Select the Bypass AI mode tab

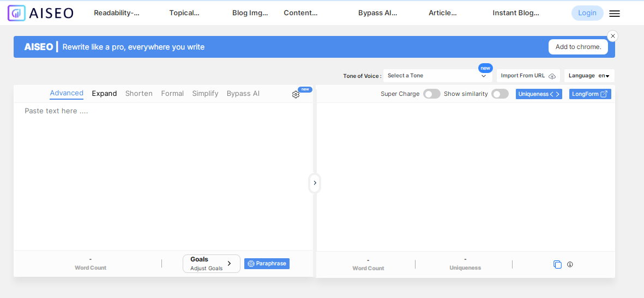[x=243, y=94]
